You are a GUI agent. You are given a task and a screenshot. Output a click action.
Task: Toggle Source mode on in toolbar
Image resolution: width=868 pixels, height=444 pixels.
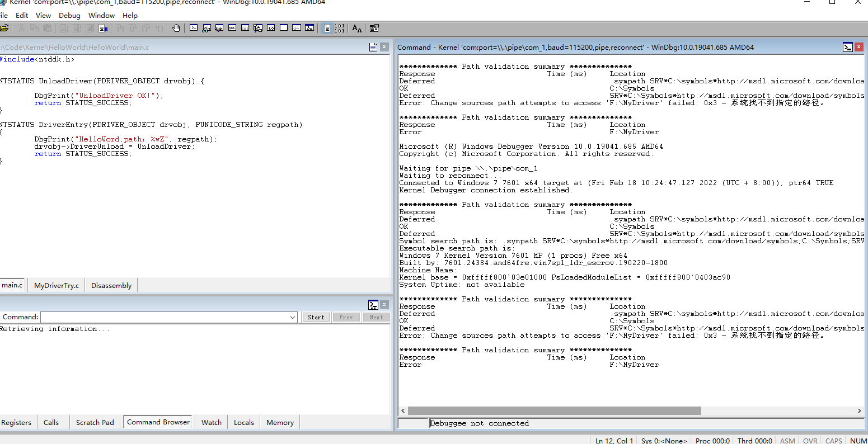pyautogui.click(x=327, y=28)
